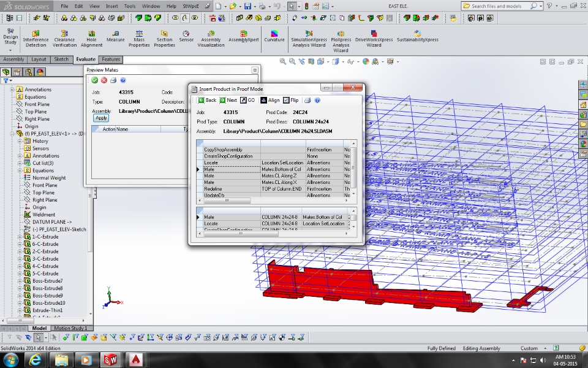
Task: Expand the Cut list(3) node
Action: pos(20,163)
